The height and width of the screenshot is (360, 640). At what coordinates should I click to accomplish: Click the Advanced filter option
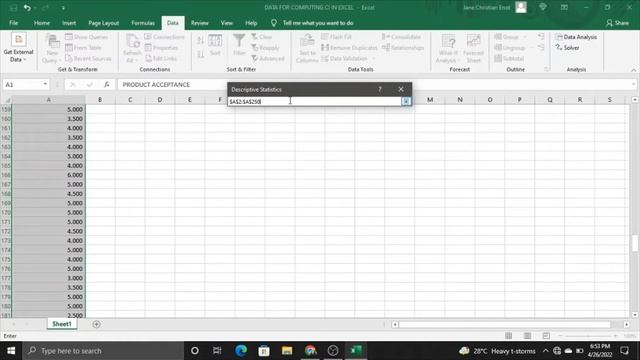(268, 58)
